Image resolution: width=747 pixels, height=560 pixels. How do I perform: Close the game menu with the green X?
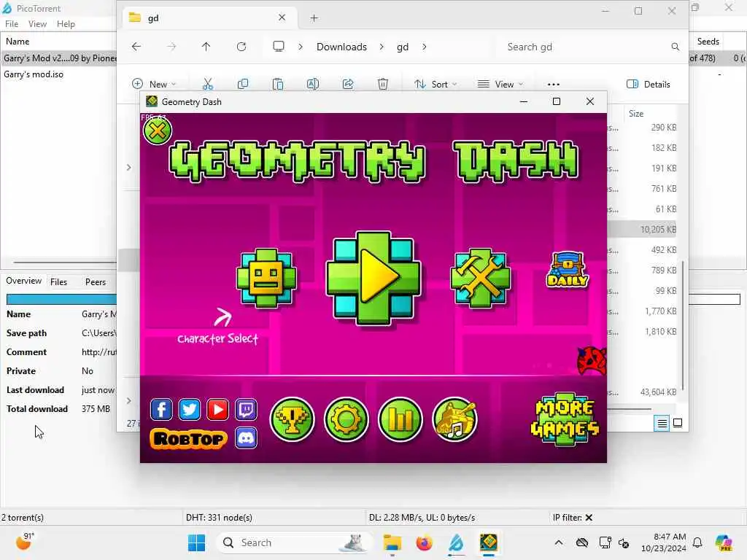point(158,131)
